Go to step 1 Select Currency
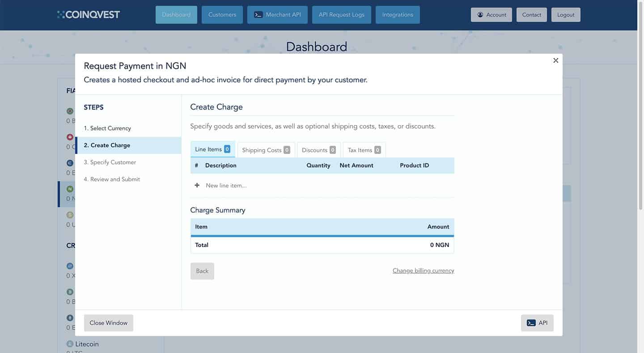This screenshot has width=644, height=353. tap(107, 128)
